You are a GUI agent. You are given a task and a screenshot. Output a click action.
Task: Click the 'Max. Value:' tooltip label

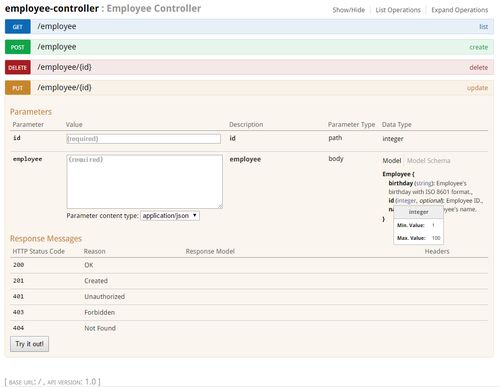(411, 238)
